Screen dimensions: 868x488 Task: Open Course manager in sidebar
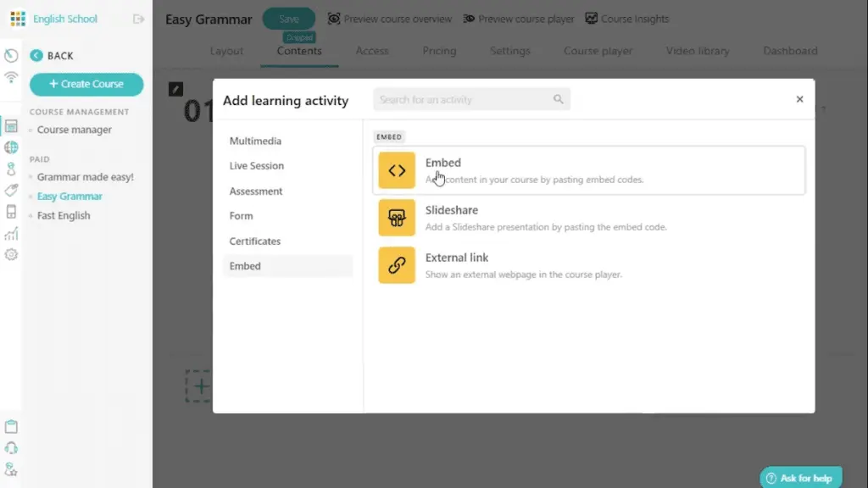click(x=75, y=130)
